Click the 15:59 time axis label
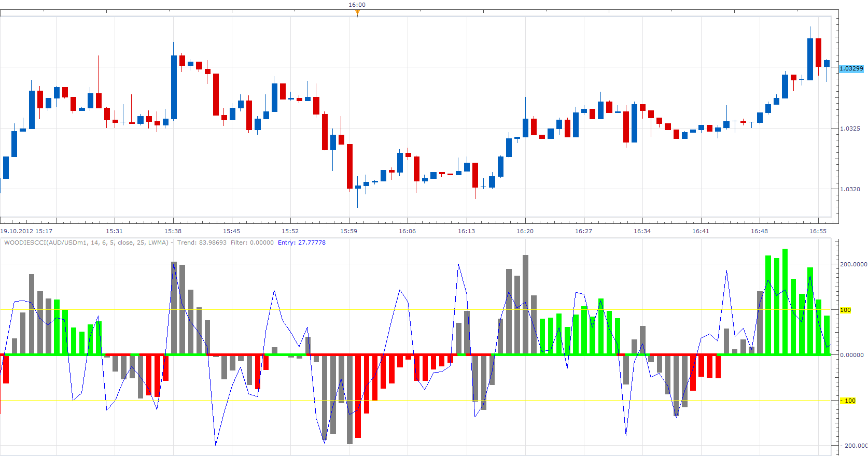This screenshot has height=456, width=868. tap(348, 231)
